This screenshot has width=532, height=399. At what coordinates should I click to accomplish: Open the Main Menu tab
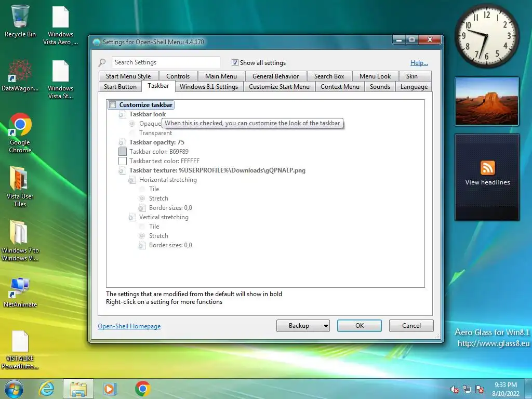[x=221, y=76]
